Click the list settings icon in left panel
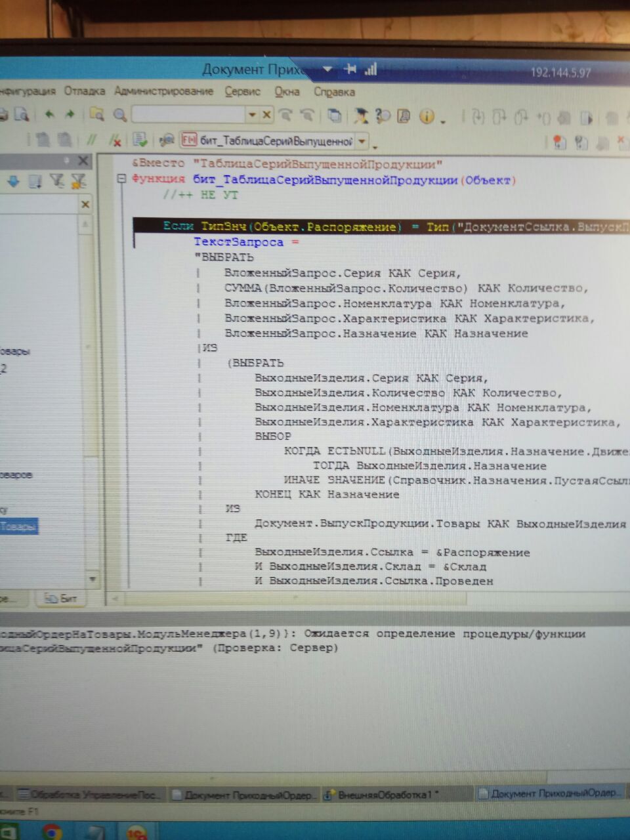This screenshot has height=840, width=630. click(x=35, y=181)
